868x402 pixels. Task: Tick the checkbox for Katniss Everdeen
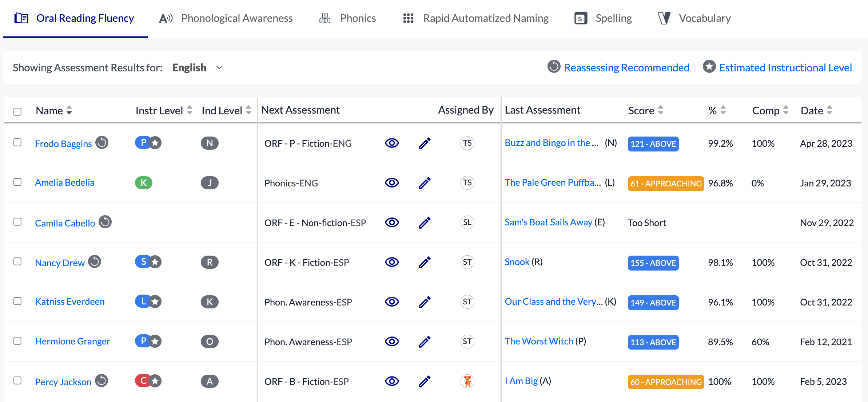click(x=17, y=301)
